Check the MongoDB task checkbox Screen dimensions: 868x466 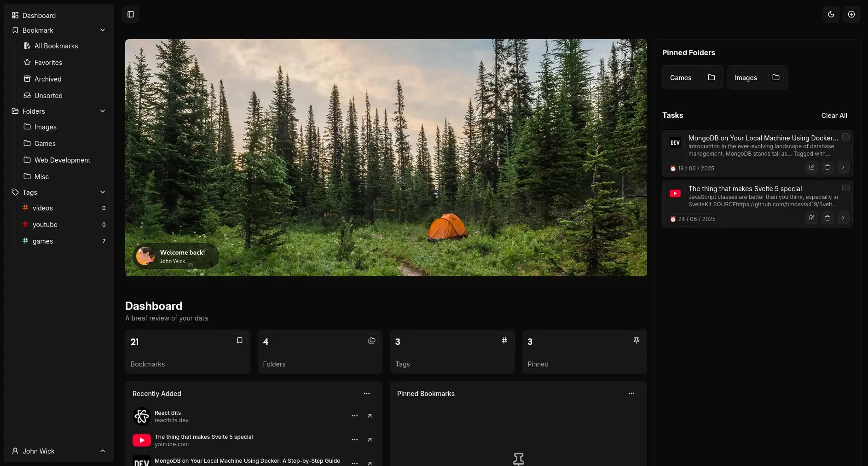845,137
